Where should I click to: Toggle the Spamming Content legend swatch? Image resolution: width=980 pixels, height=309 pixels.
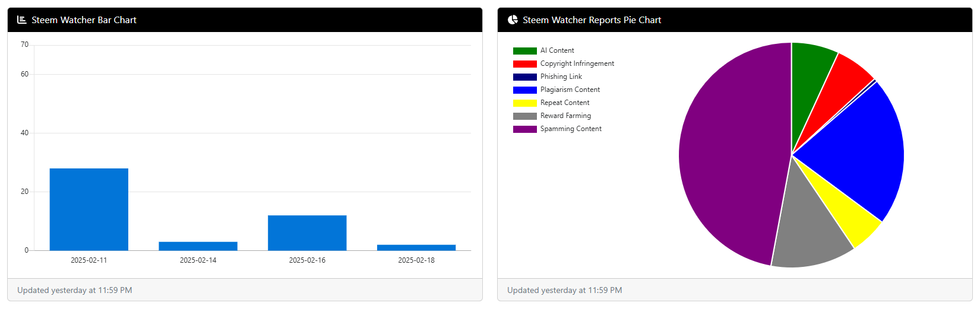[x=524, y=129]
